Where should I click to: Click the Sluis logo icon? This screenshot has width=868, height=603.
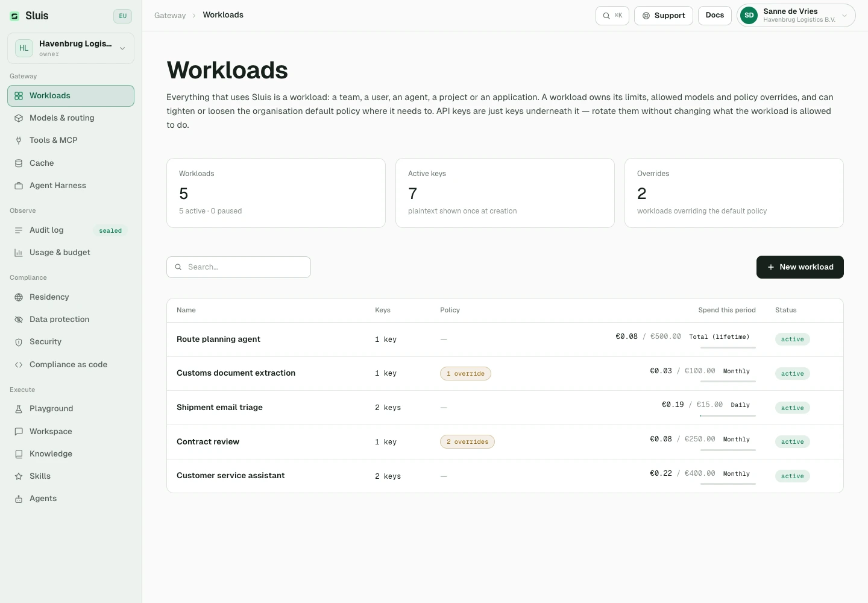[14, 16]
